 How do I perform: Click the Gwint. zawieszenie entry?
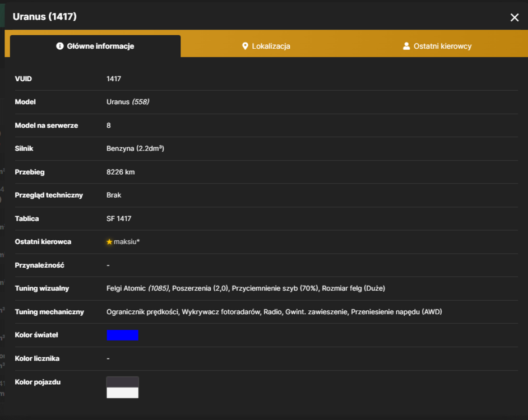[x=316, y=312]
